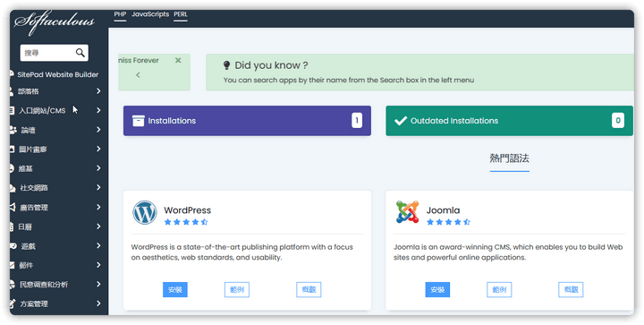The width and height of the screenshot is (644, 325).
Task: Click the lightbulb icon beside Did you know
Action: click(226, 65)
